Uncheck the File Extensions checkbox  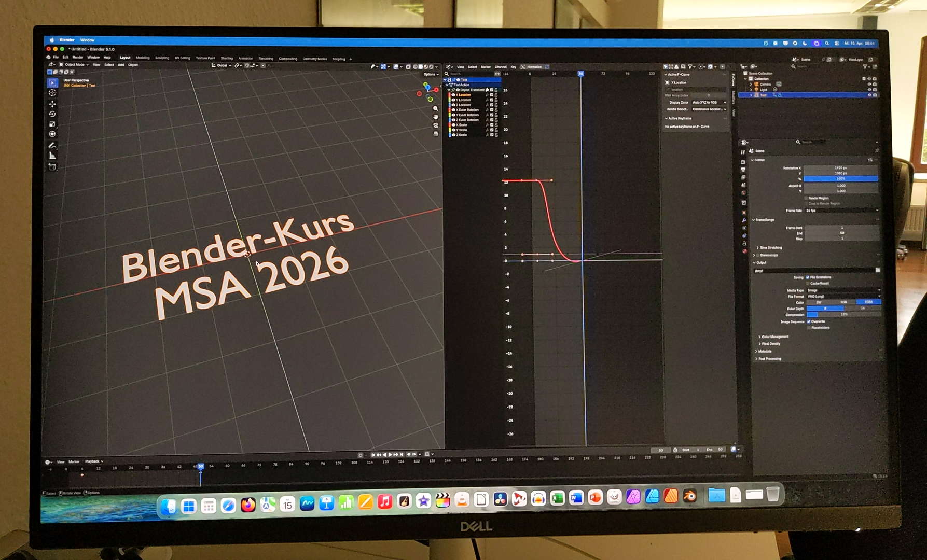[808, 277]
